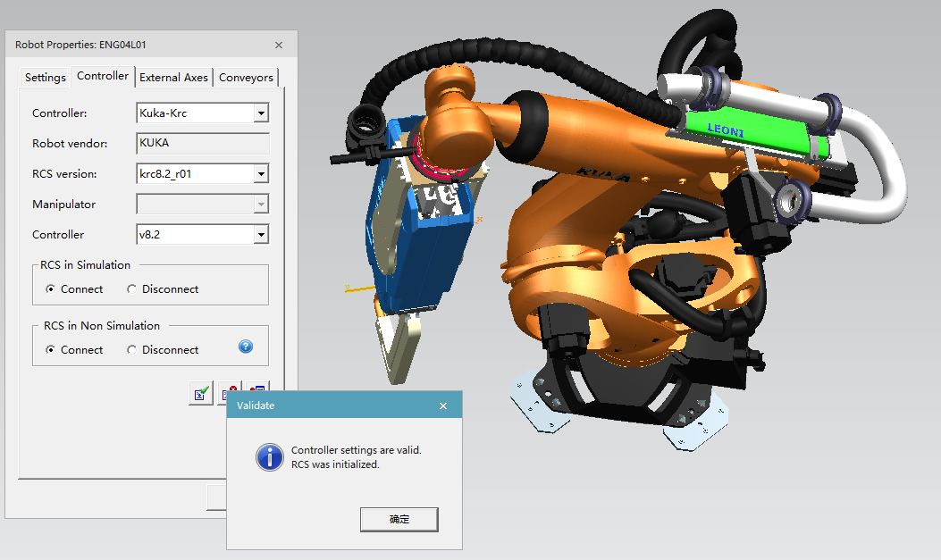Screen dimensions: 941x560
Task: Click the 确定 button to confirm validation
Action: click(x=399, y=519)
